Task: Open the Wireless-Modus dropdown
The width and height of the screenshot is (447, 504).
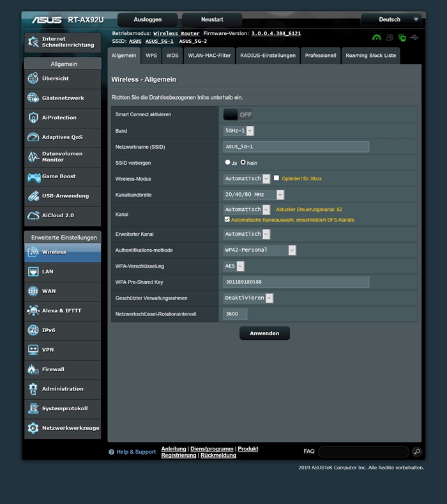Action: pos(246,178)
